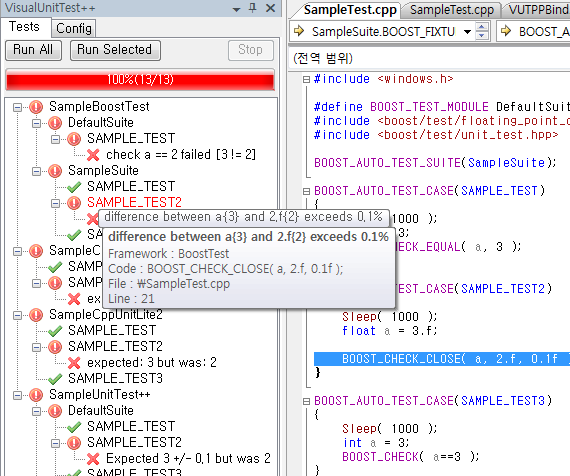570x476 pixels.
Task: Collapse the SampleUnitTest++ tree node
Action: [x=17, y=395]
